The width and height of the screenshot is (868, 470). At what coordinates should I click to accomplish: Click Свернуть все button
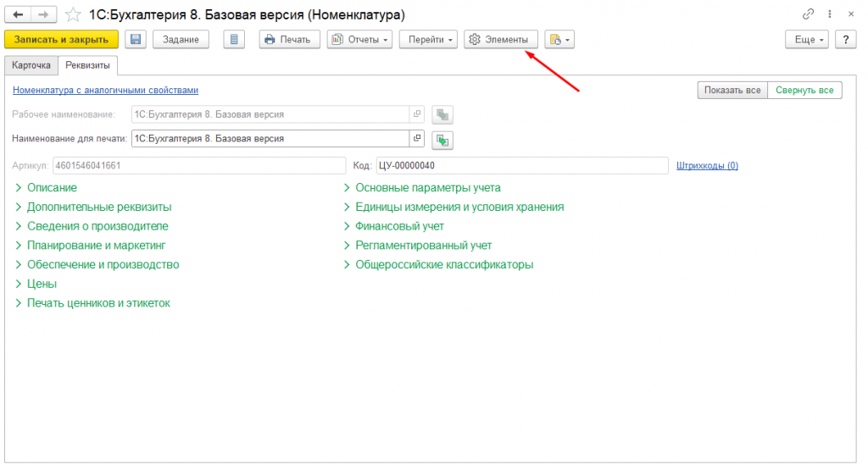point(805,90)
